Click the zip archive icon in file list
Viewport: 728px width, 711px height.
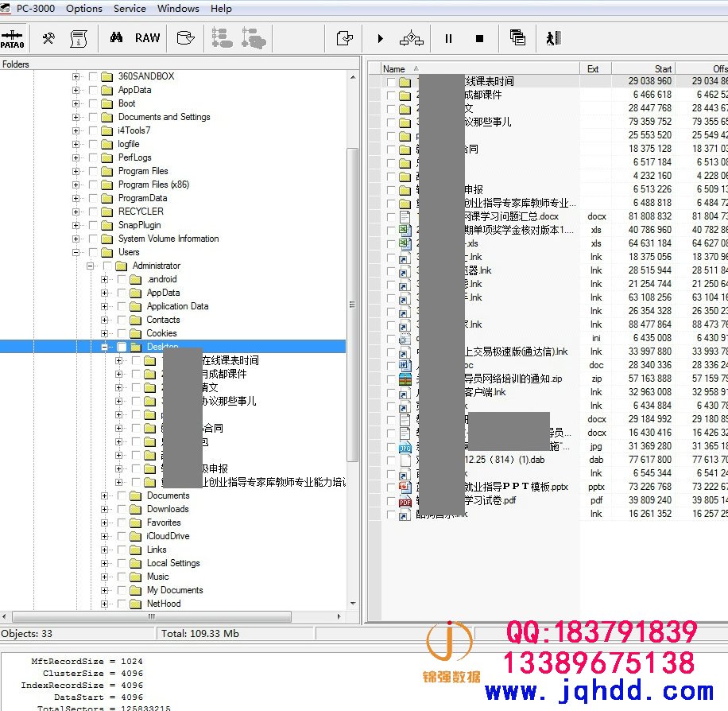tap(405, 379)
